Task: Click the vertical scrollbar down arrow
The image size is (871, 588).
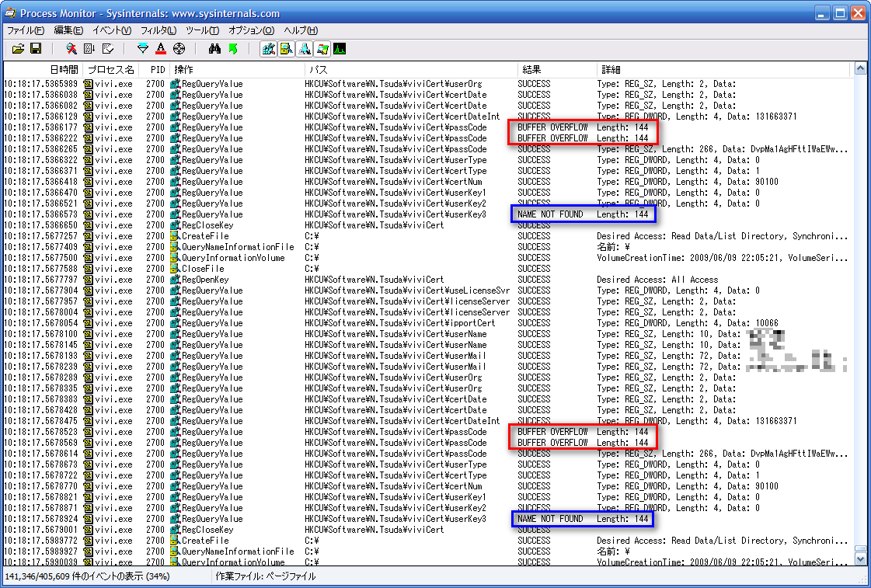Action: pos(860,559)
